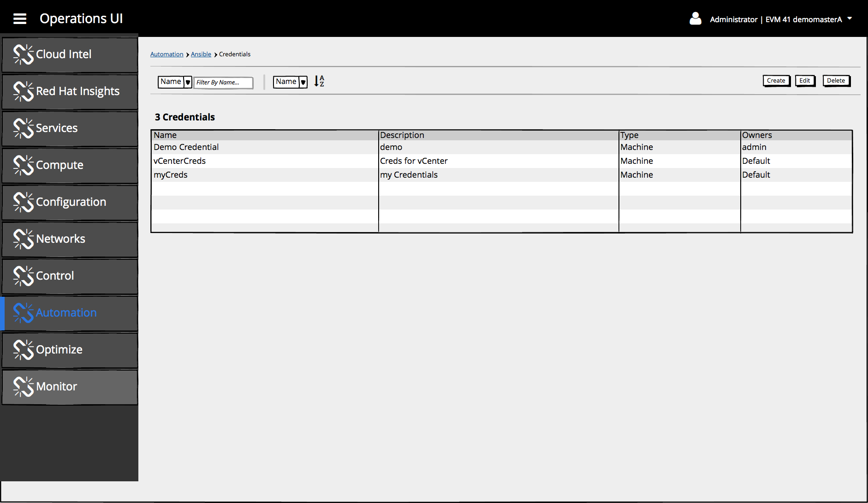The width and height of the screenshot is (868, 503).
Task: Expand the Administrator account dropdown arrow
Action: coord(850,19)
